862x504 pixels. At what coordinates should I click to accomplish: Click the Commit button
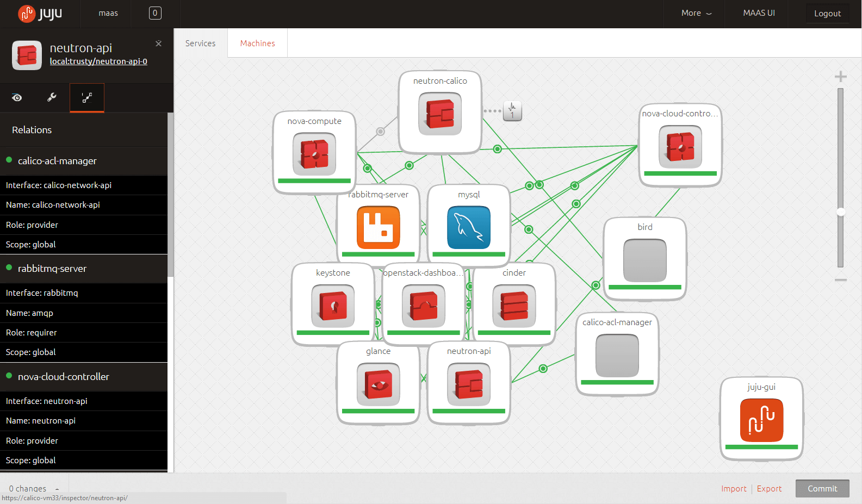coord(822,488)
